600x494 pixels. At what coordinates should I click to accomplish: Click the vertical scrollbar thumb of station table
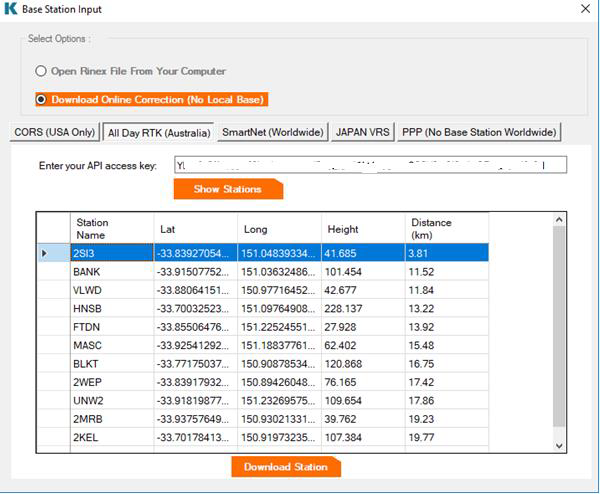pos(559,326)
